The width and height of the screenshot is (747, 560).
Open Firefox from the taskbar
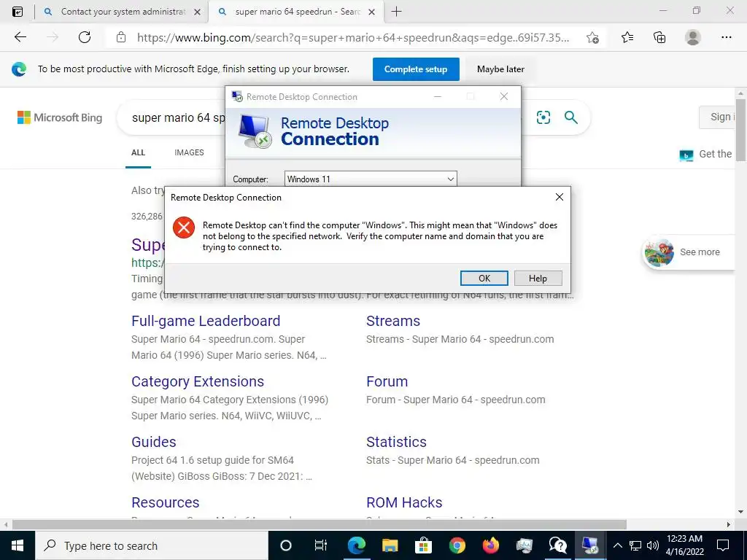(490, 545)
